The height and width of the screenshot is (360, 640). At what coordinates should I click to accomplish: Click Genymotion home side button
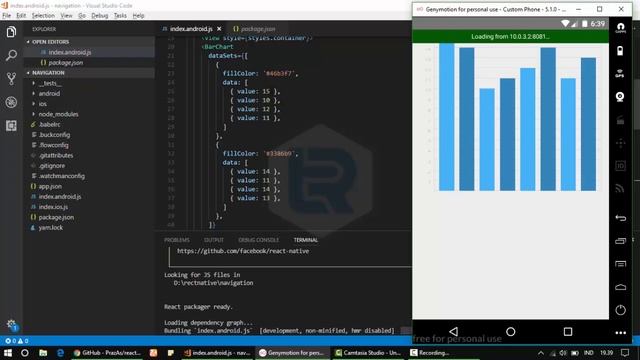(620, 287)
